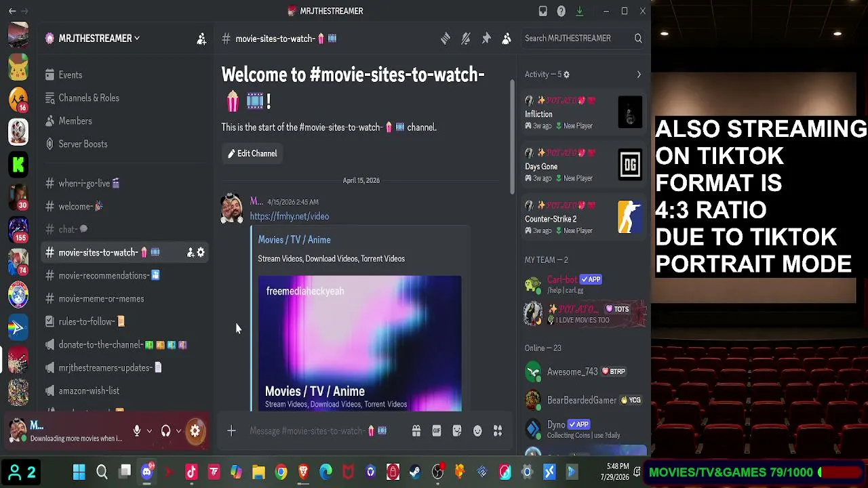Viewport: 868px width, 488px height.
Task: Open the gift icon in message bar
Action: click(416, 431)
